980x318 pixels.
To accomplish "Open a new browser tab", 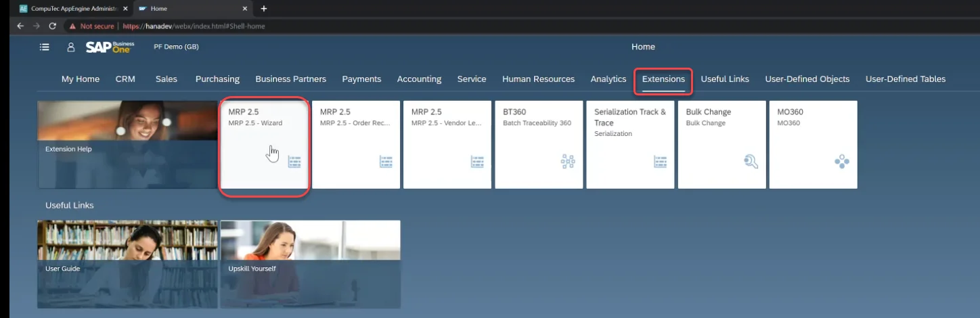I will click(x=264, y=9).
